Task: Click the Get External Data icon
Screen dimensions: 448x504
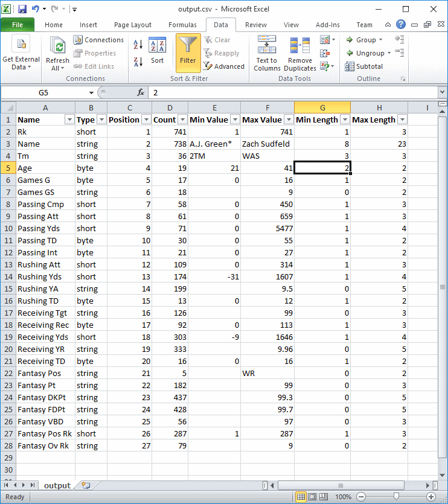Action: tap(21, 43)
